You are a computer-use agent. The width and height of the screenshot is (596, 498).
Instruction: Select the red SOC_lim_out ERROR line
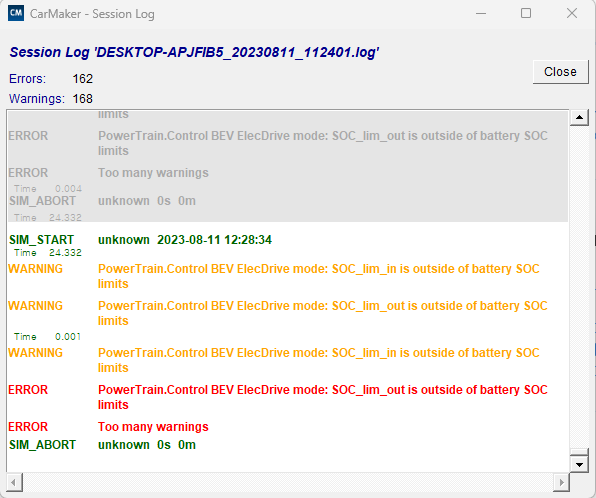click(278, 397)
